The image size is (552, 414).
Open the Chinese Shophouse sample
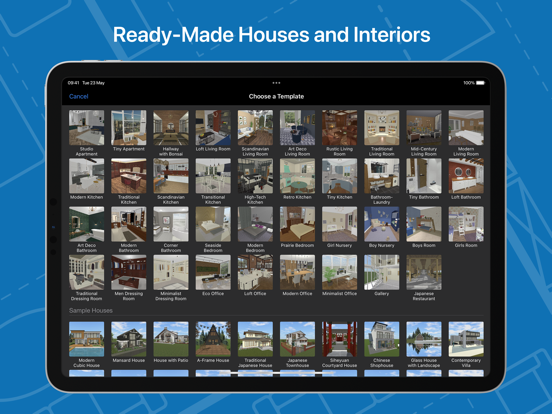[x=382, y=339]
